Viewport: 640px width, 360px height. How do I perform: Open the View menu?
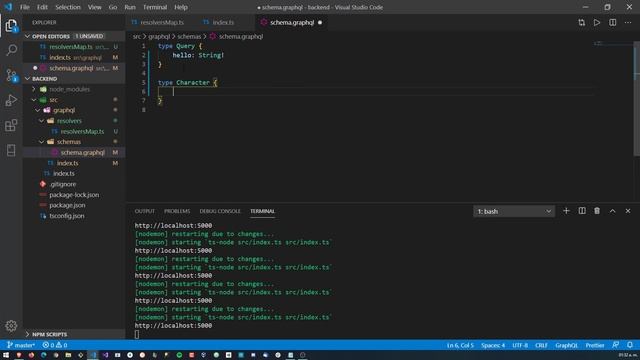click(x=95, y=7)
